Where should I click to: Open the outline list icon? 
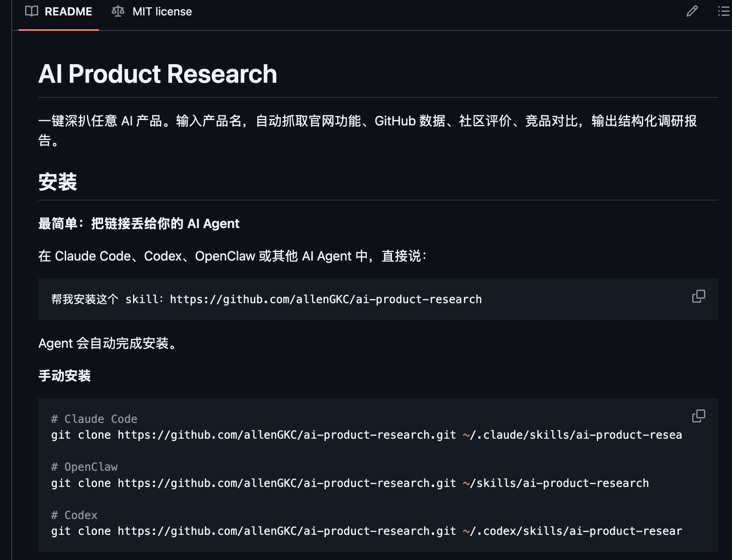coord(724,11)
